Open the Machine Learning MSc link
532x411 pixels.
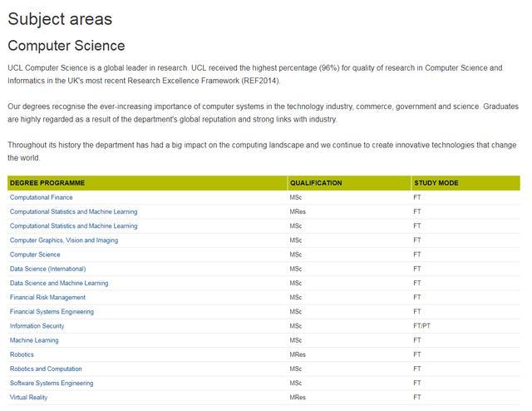(34, 340)
